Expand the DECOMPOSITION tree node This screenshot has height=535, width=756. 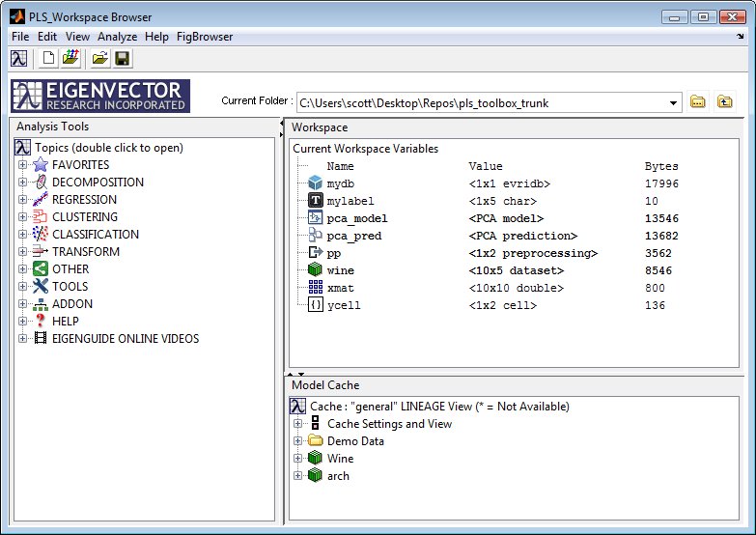coord(22,183)
